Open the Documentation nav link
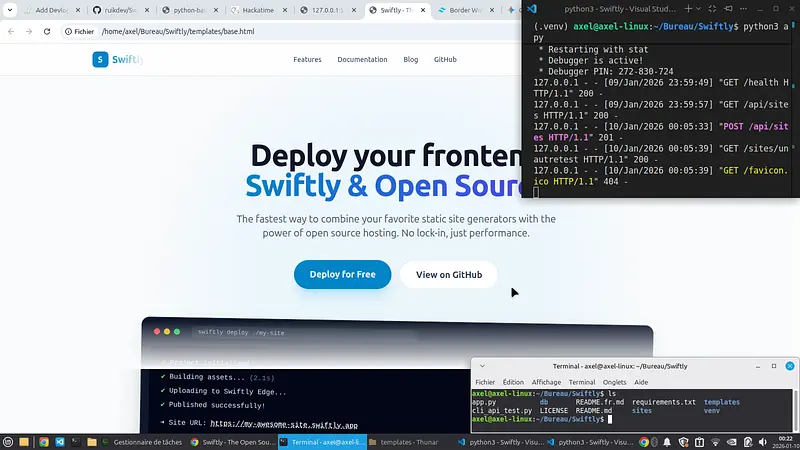The image size is (800, 450). pyautogui.click(x=362, y=59)
